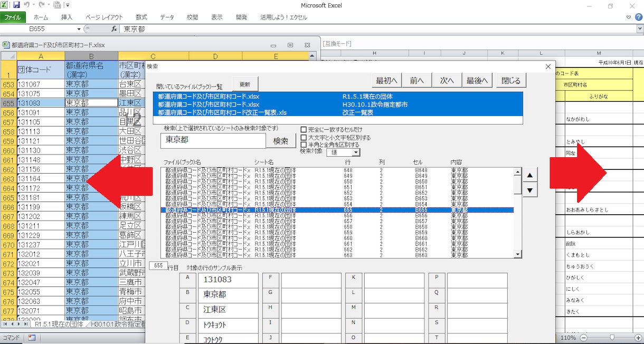
Task: Go to last sheet tab navigation arrow
Action: [x=26, y=324]
